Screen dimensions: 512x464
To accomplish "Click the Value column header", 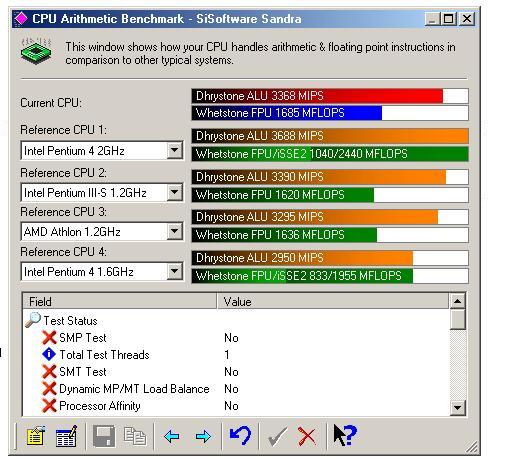I will (333, 302).
